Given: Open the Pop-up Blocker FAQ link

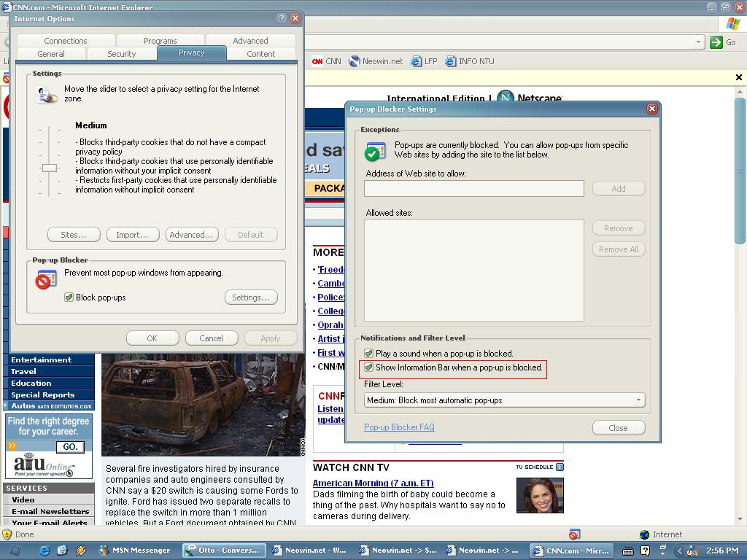Looking at the screenshot, I should tap(399, 427).
